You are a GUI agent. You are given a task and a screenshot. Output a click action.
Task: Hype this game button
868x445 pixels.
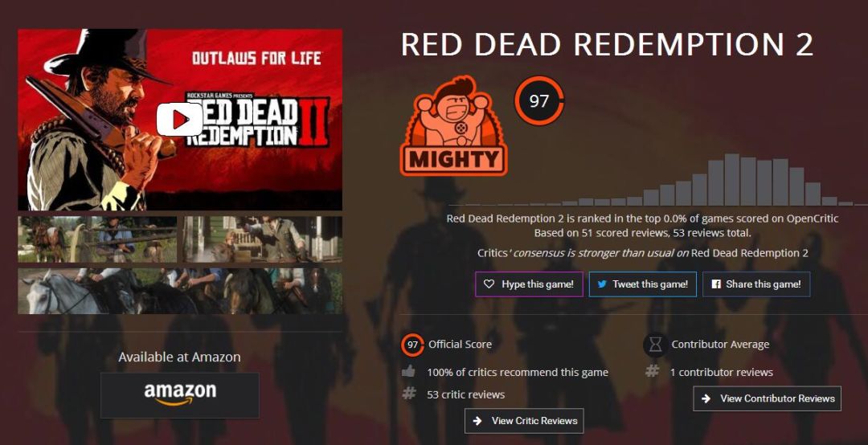coord(529,284)
